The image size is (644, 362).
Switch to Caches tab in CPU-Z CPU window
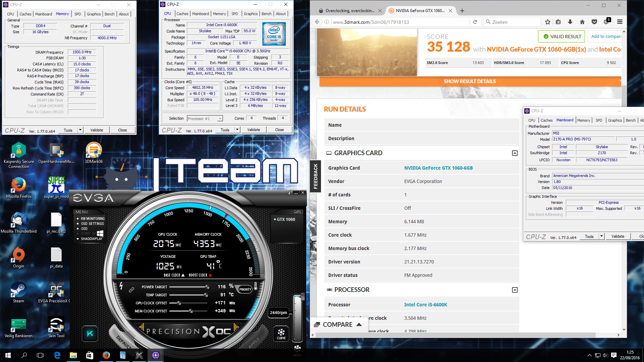point(182,14)
